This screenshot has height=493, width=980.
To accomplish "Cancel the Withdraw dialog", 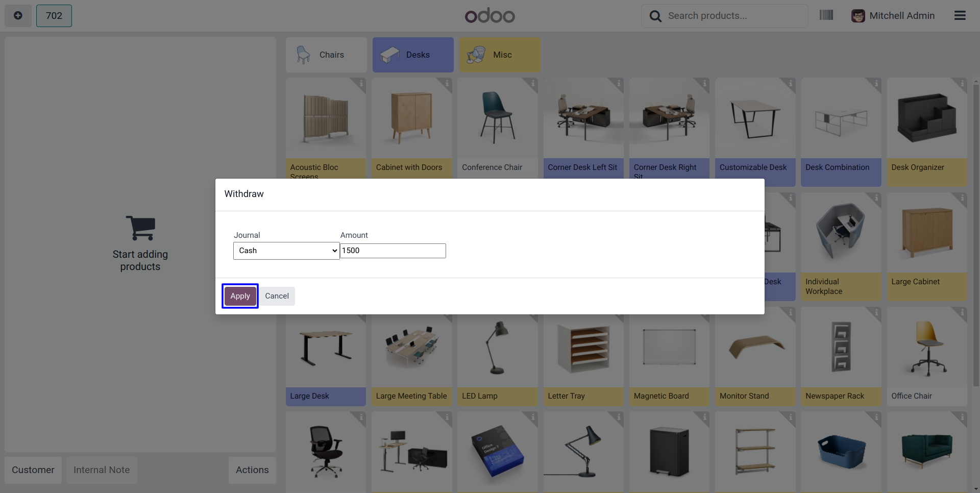I will click(277, 296).
